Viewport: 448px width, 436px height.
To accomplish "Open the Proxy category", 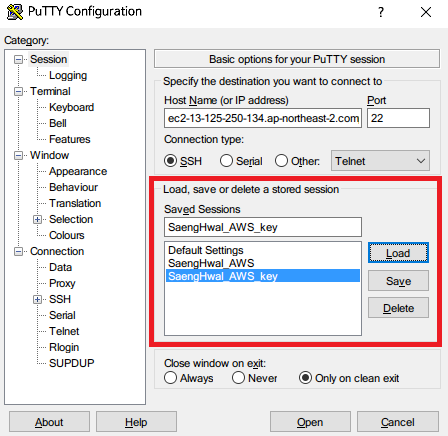I will coord(62,283).
